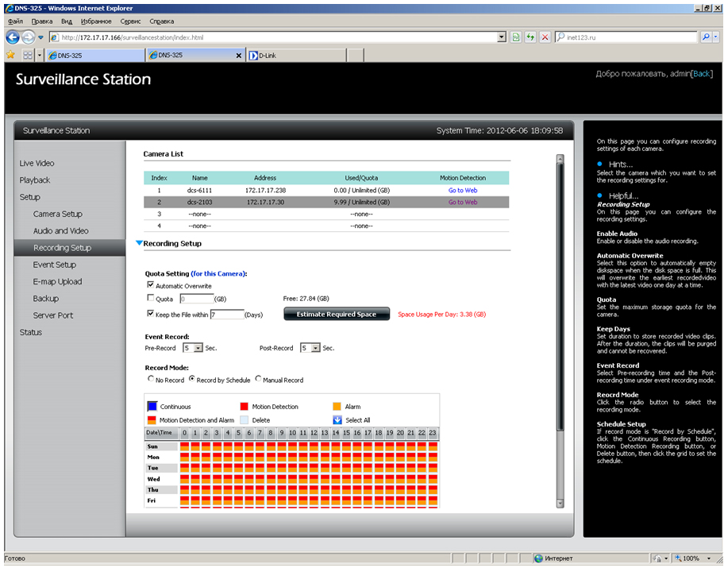728x568 pixels.
Task: Enable the Quota checkbox
Action: pyautogui.click(x=150, y=299)
